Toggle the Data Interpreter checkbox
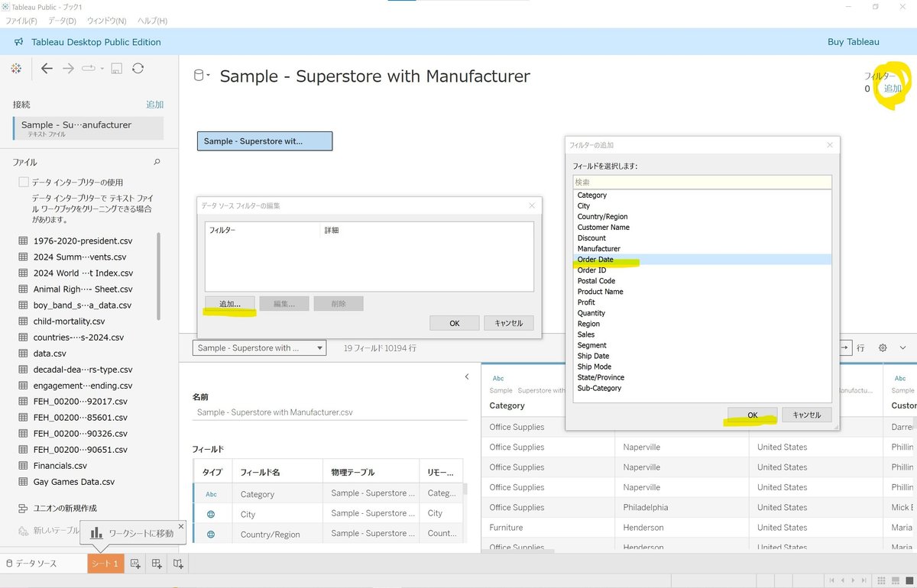The image size is (917, 588). (24, 183)
